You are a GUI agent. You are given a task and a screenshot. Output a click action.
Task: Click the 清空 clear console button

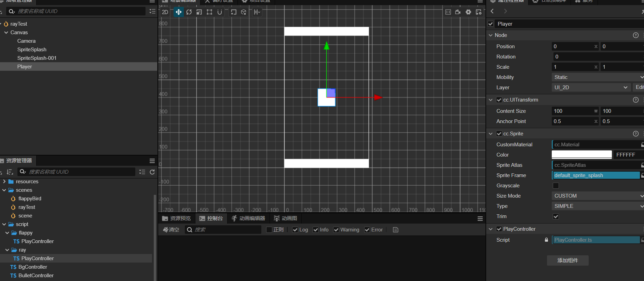click(171, 230)
